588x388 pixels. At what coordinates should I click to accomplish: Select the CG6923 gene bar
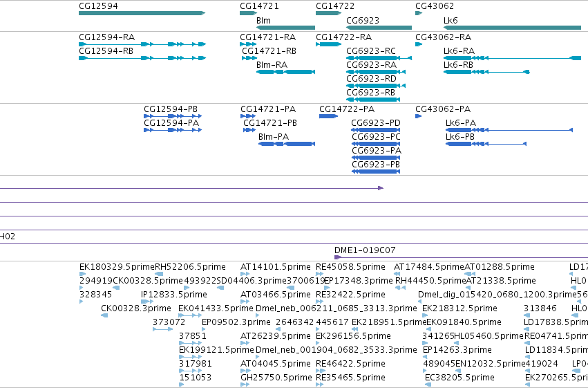click(x=379, y=28)
